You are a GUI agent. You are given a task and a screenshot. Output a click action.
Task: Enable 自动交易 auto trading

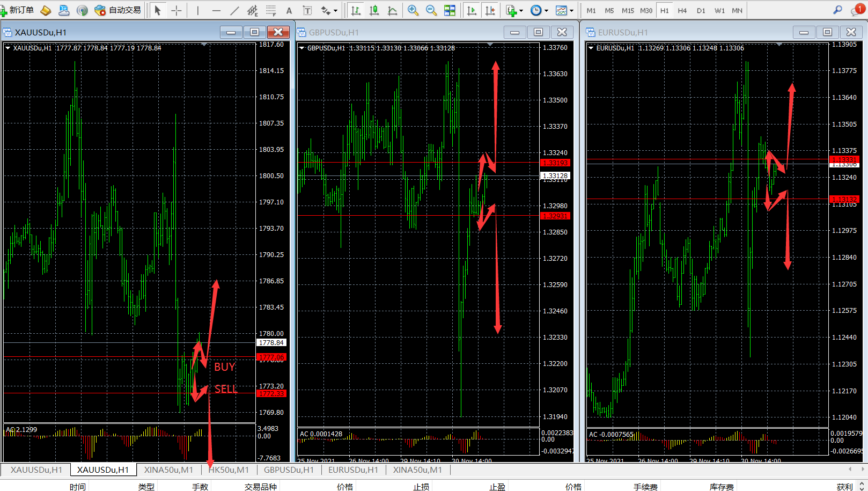coord(118,10)
